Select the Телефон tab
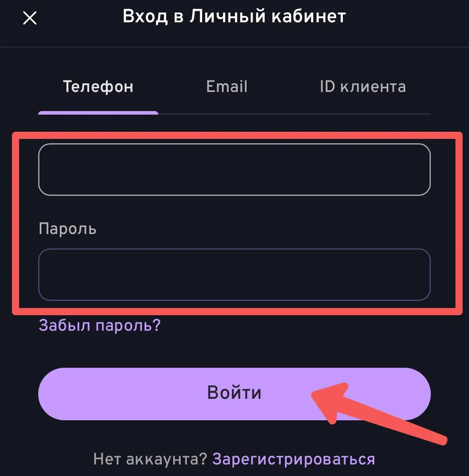Viewport: 469px width, 476px height. 98,86
